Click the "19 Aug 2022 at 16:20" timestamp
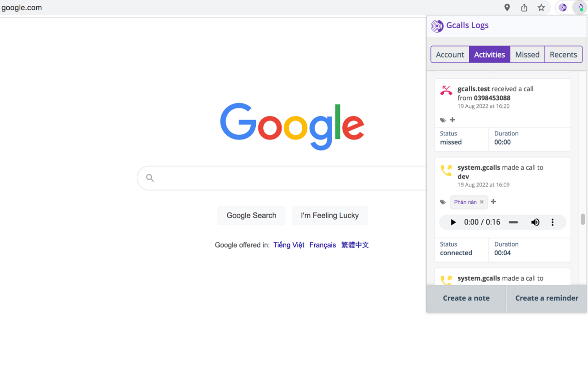 483,106
